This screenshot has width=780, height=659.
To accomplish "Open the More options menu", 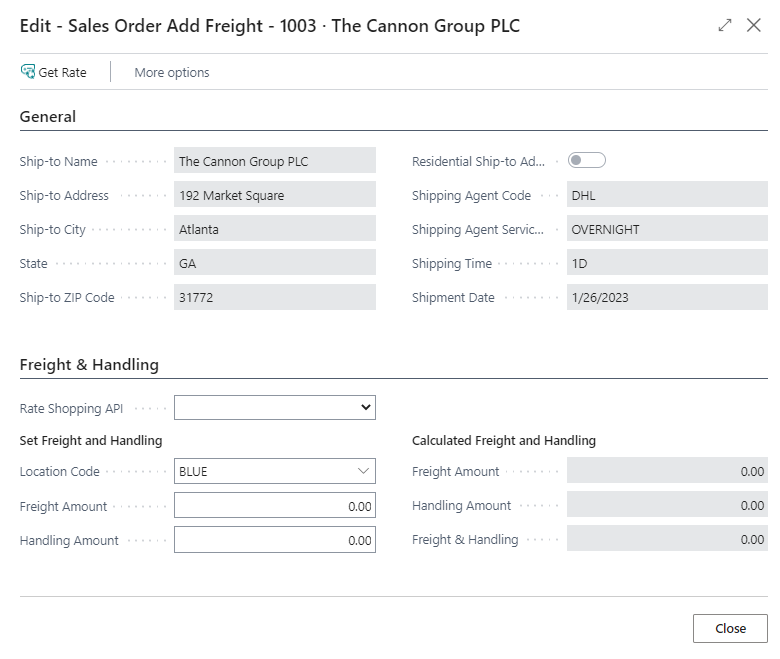I will pyautogui.click(x=172, y=72).
